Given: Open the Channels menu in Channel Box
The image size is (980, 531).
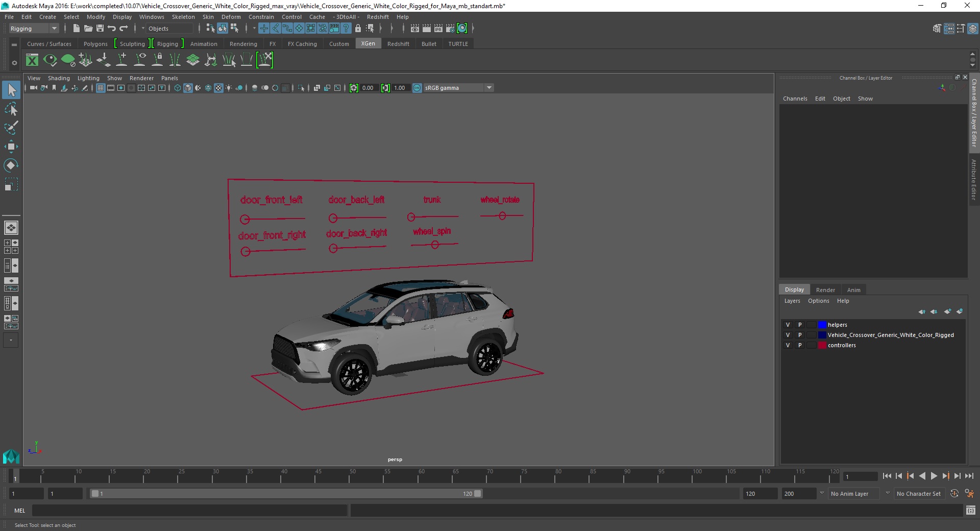Looking at the screenshot, I should point(795,99).
